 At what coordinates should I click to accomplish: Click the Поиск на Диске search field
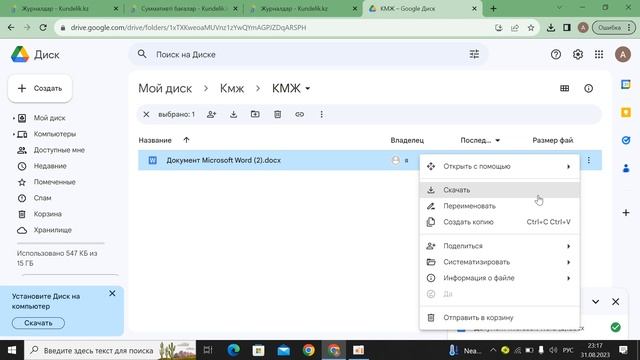(308, 54)
